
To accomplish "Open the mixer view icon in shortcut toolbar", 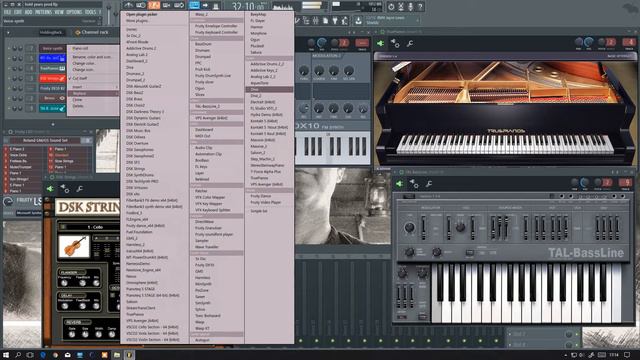I will [316, 20].
